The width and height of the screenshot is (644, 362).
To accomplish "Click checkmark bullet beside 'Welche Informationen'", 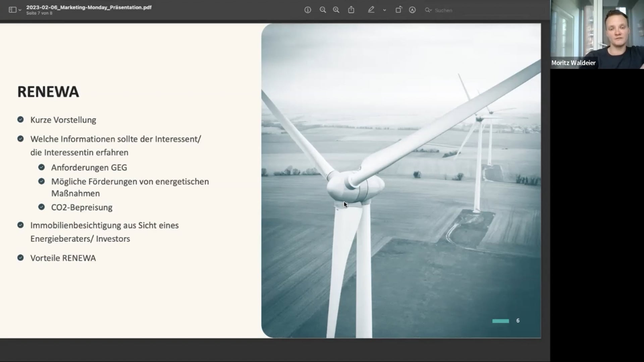I will click(20, 138).
